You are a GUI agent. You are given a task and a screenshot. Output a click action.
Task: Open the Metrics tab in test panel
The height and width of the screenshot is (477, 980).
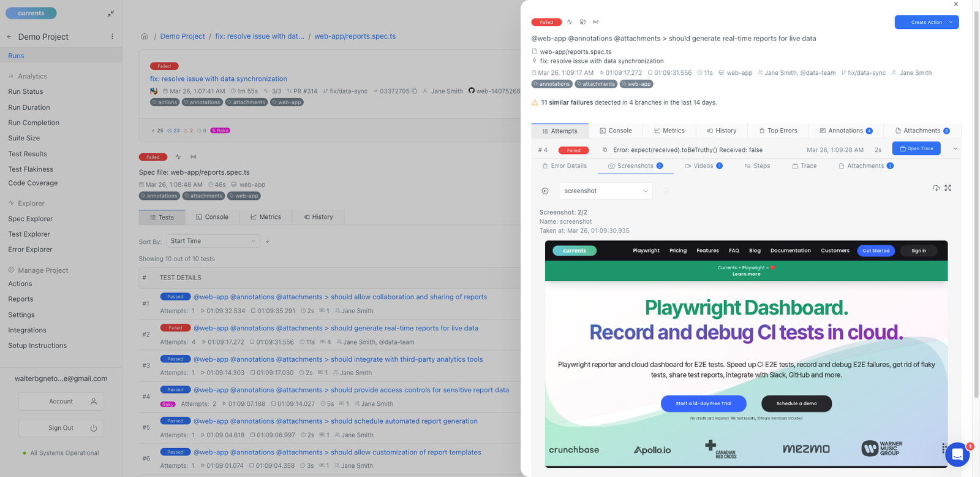point(669,131)
